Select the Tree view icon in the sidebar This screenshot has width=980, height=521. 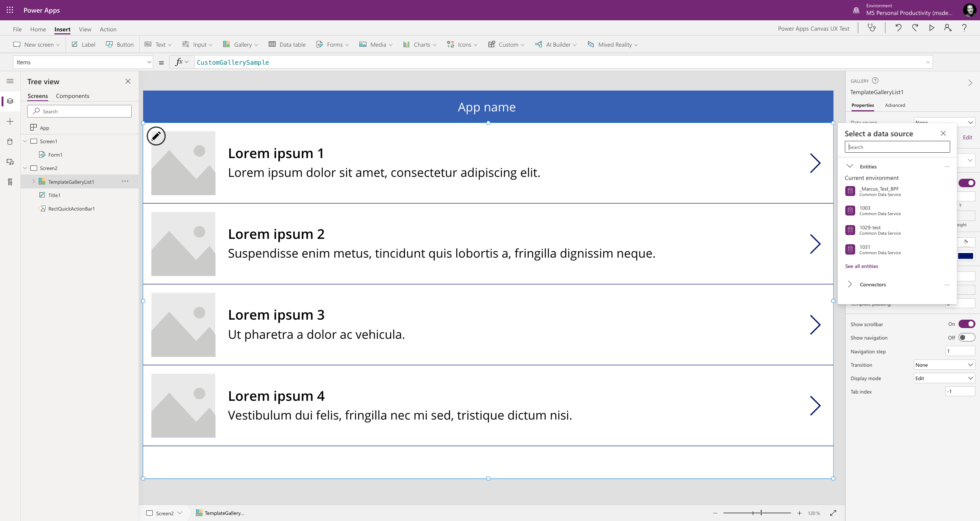point(10,101)
